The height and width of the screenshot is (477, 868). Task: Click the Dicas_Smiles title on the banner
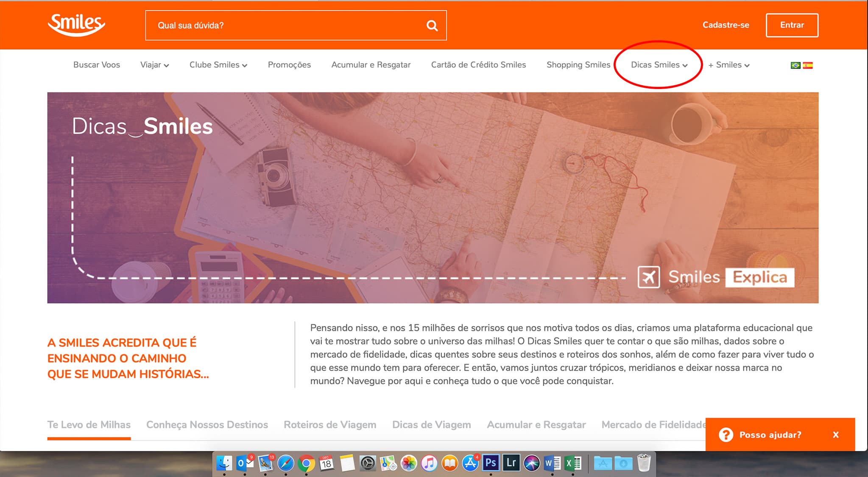click(x=142, y=126)
